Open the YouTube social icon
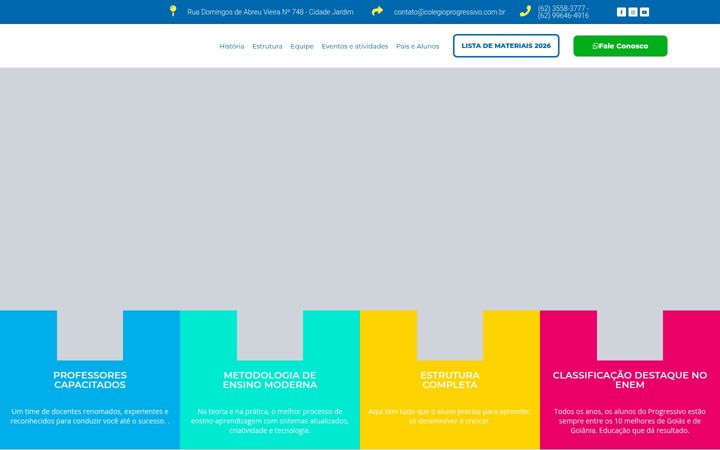The height and width of the screenshot is (450, 720). coord(644,12)
